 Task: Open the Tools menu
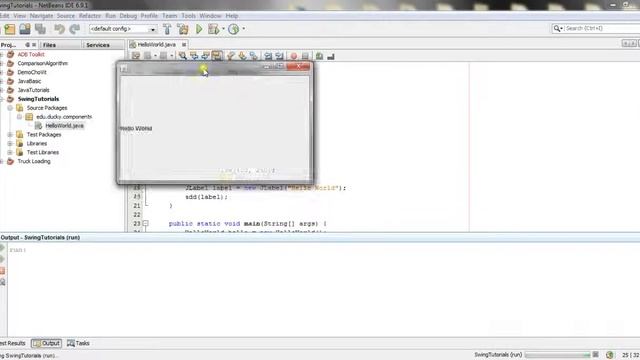click(188, 16)
